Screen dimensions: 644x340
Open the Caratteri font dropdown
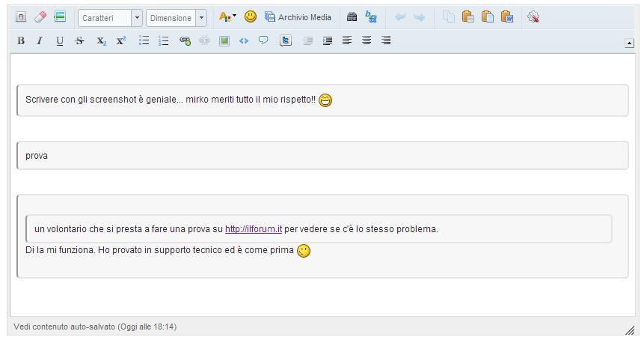coord(110,18)
